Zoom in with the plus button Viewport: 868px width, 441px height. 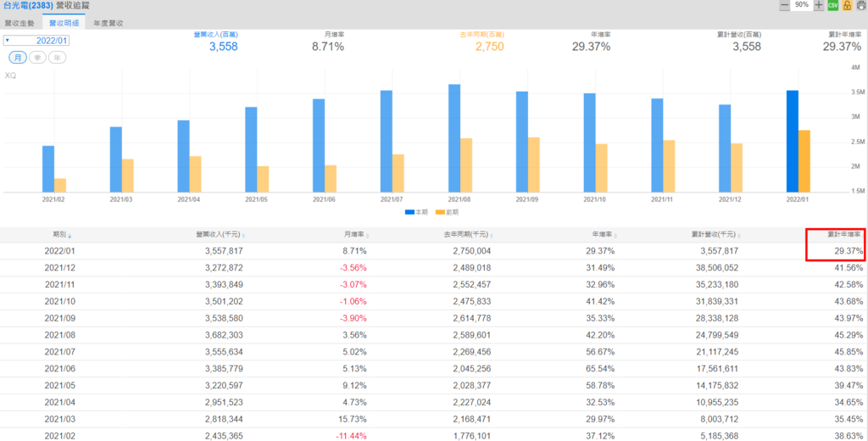coord(820,6)
